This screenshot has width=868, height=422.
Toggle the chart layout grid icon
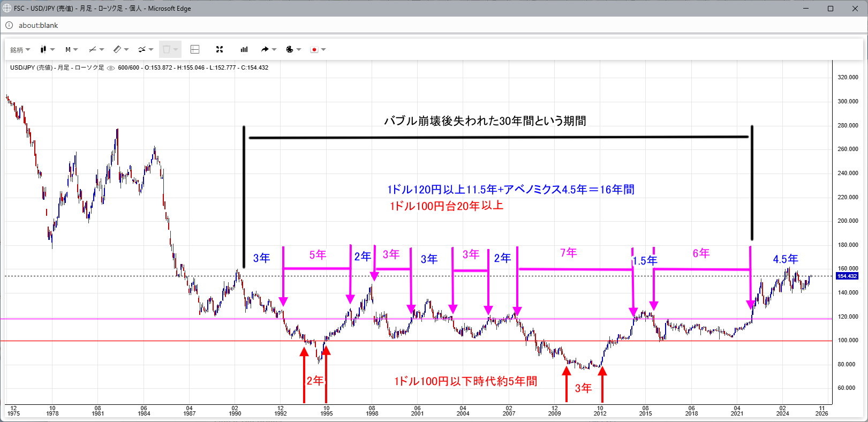click(195, 50)
